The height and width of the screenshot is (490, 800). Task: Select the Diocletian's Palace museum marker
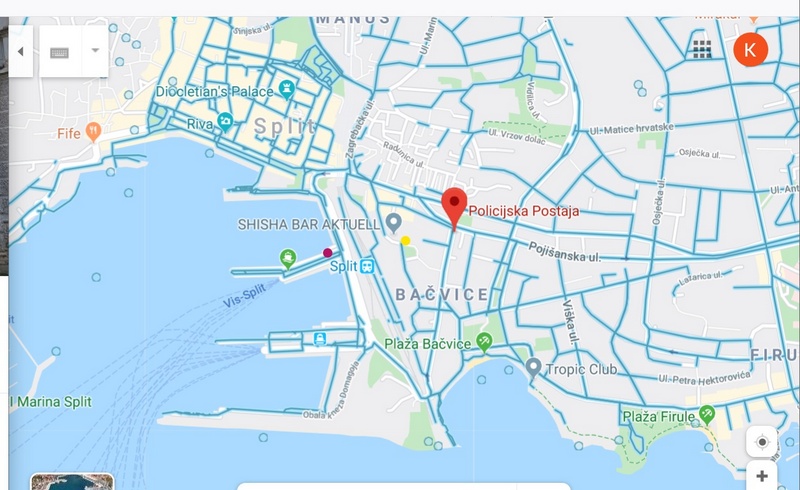(x=287, y=89)
